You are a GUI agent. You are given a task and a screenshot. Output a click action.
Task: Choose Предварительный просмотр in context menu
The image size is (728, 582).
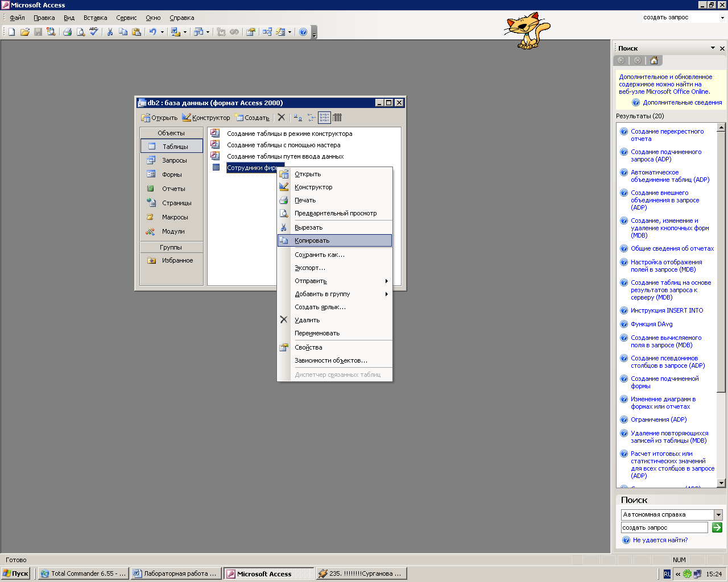[x=334, y=213]
